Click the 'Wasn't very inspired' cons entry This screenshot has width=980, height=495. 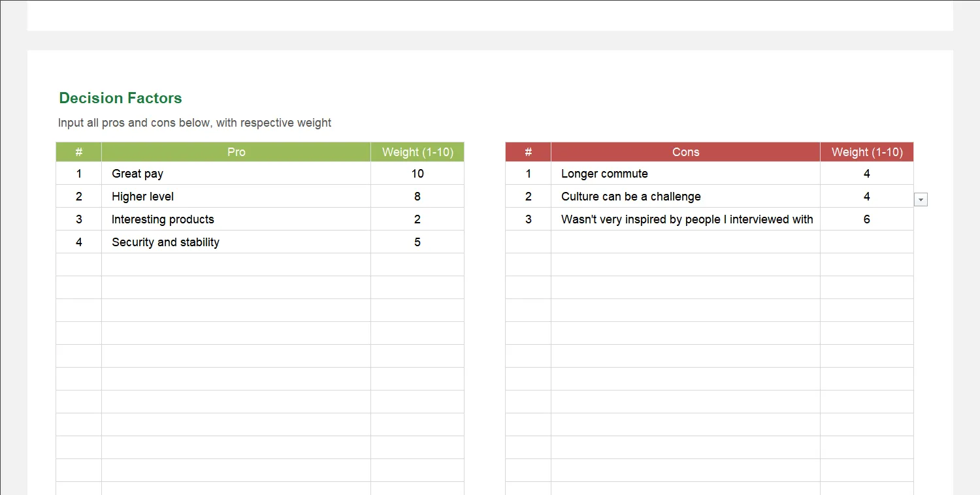click(x=686, y=219)
